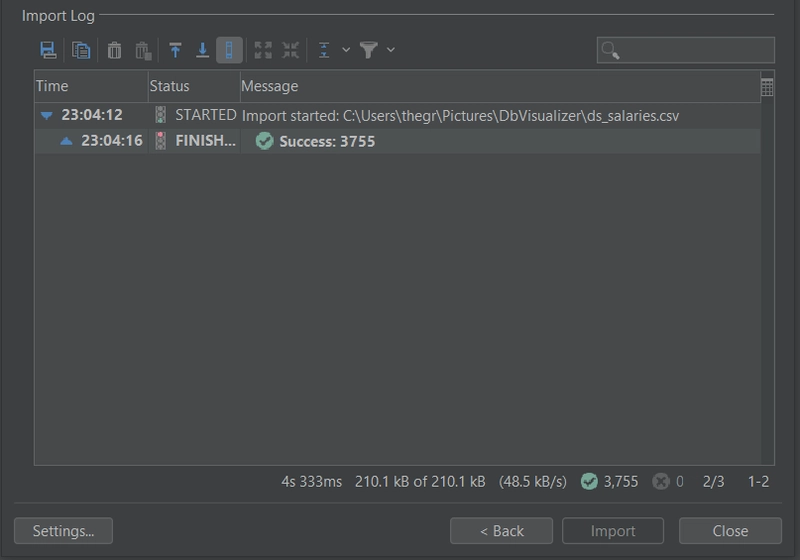Click the 2/3 counter text
Screen dimensions: 800x560
click(x=713, y=481)
